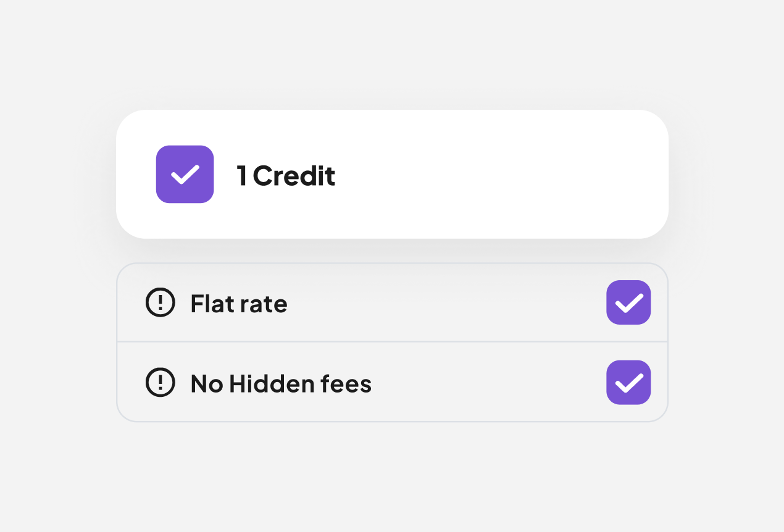The width and height of the screenshot is (784, 532).
Task: Click the No Hidden fees label
Action: [280, 383]
